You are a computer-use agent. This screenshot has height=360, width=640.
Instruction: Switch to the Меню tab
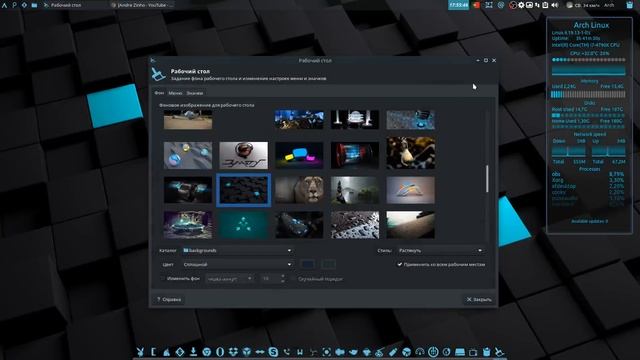[175, 93]
